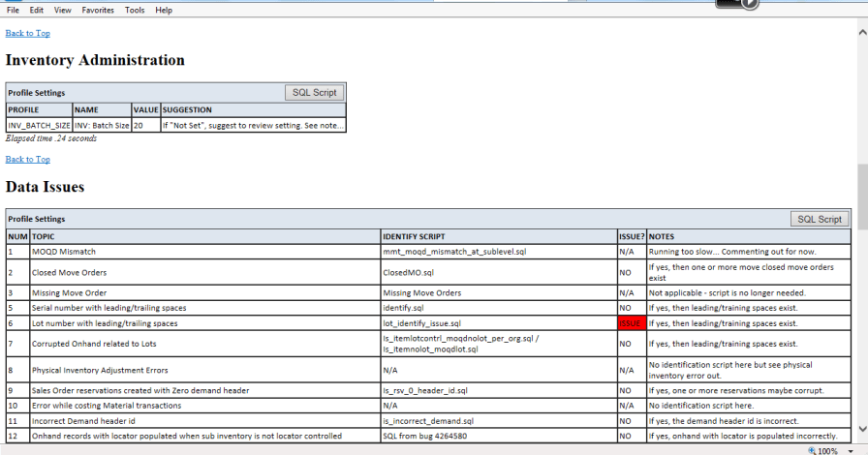Select Serial number with leading/trailing spaces cell
Image resolution: width=868 pixels, height=455 pixels.
point(205,308)
